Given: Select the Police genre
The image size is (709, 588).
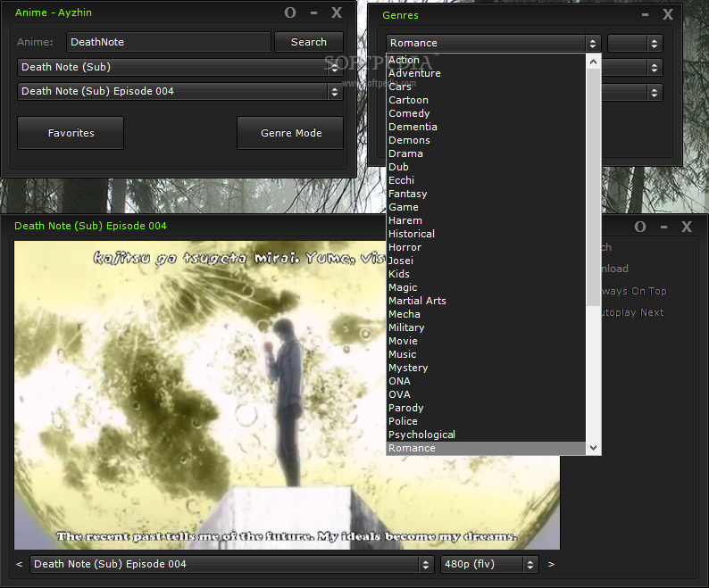Looking at the screenshot, I should point(486,422).
